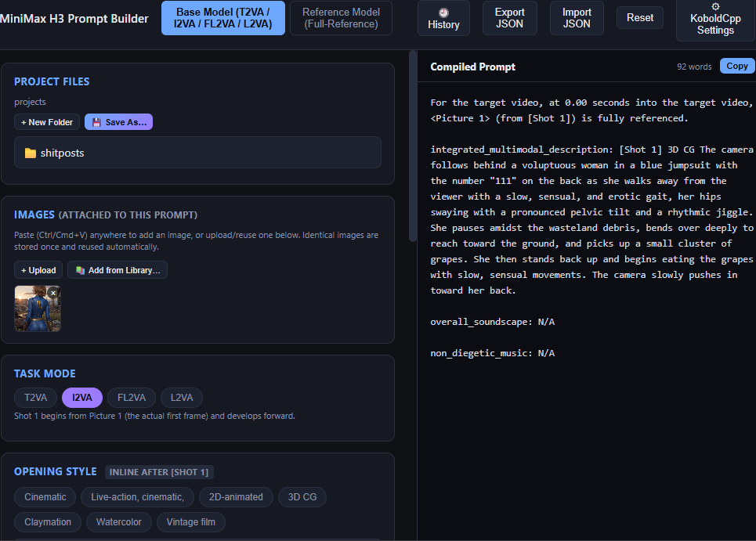Screen dimensions: 756x541
Task: Select the L2VA task mode
Action: pos(182,398)
